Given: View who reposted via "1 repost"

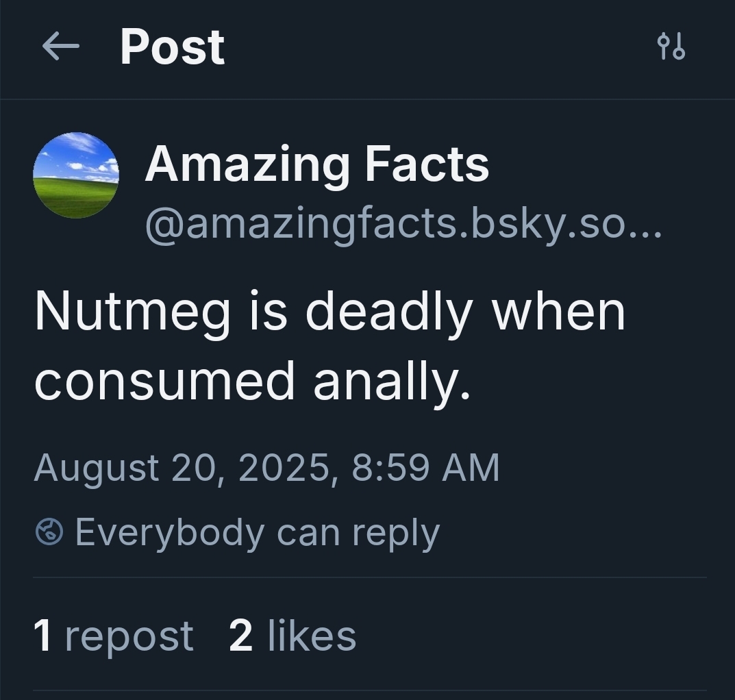Looking at the screenshot, I should pos(113,635).
